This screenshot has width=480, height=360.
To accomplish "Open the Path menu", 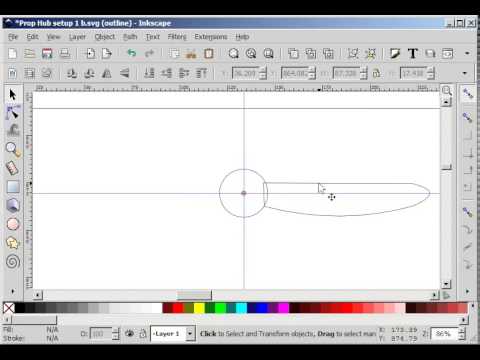I will pos(130,37).
